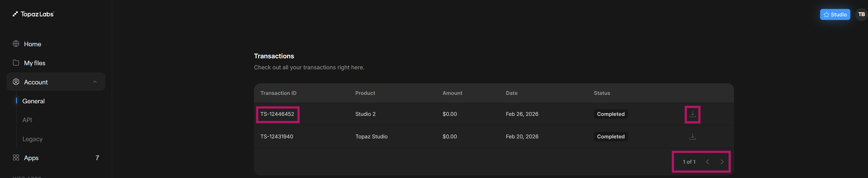Viewport: 868px width, 178px height.
Task: Click the Apps grid icon
Action: point(16,158)
